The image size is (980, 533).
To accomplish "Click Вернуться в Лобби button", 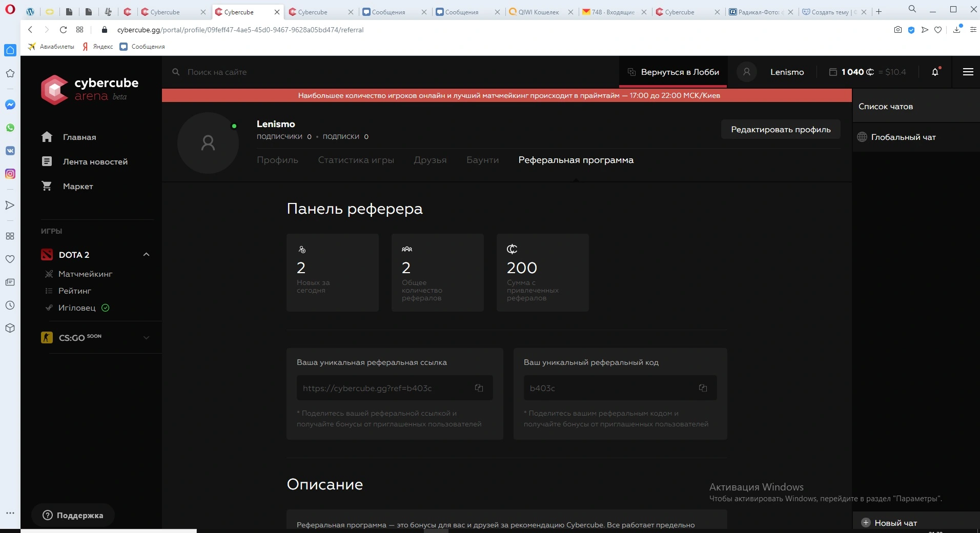I will 673,72.
